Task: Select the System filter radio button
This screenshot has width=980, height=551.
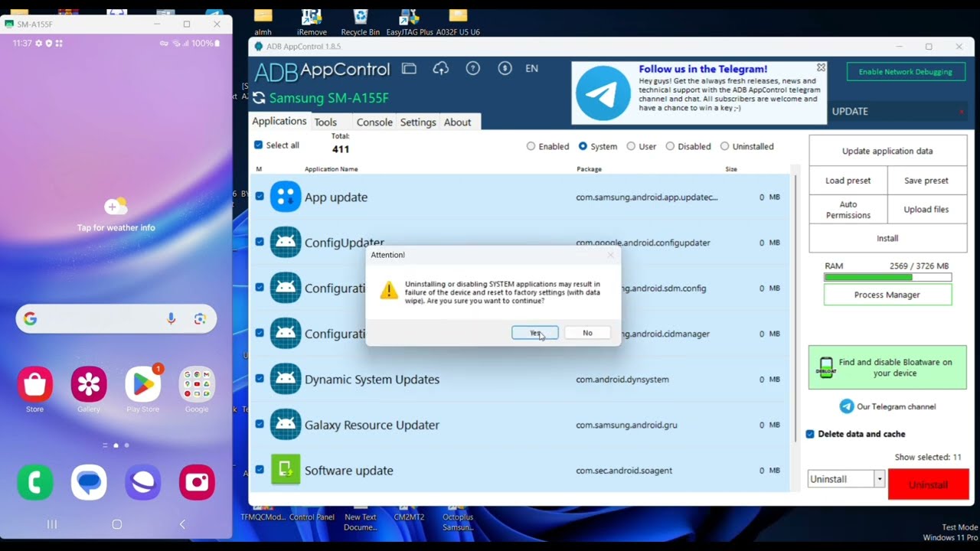Action: click(583, 146)
